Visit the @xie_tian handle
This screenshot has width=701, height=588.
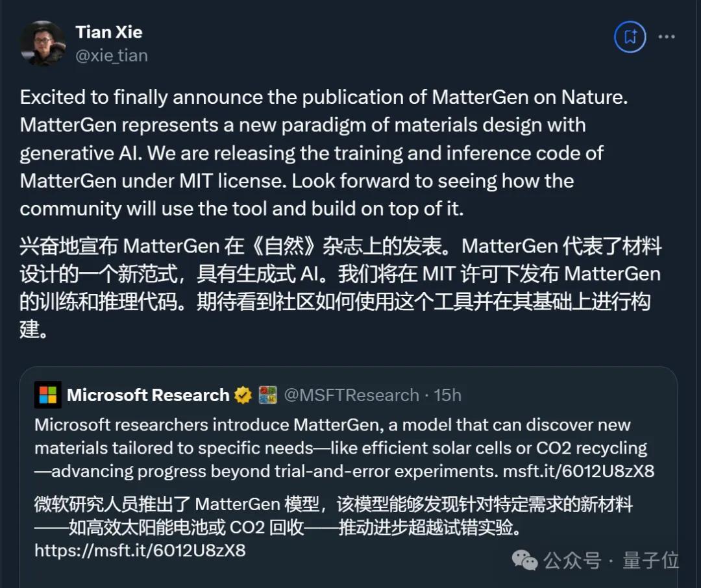pos(112,56)
